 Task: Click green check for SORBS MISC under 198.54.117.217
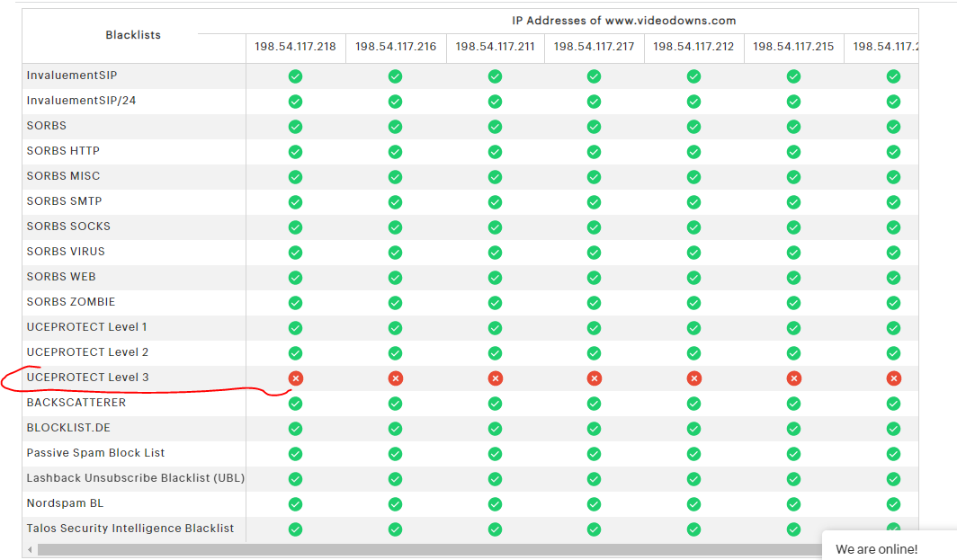point(594,177)
